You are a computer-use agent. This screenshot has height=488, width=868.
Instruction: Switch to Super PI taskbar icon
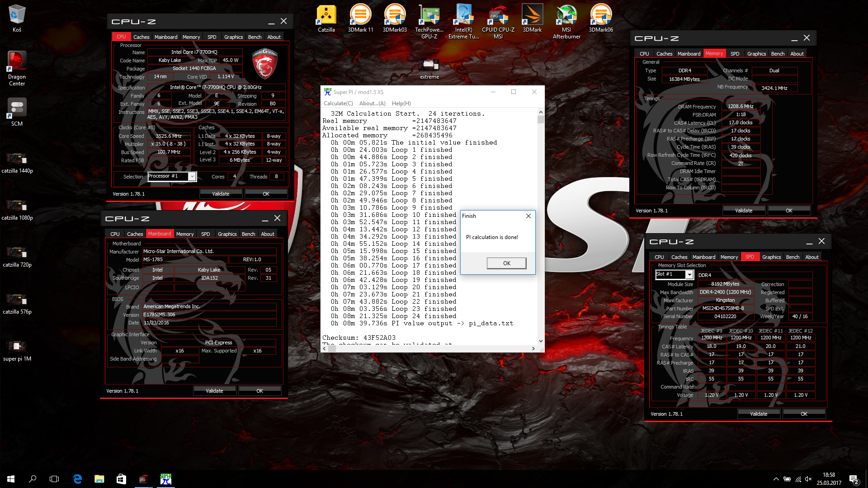point(165,479)
